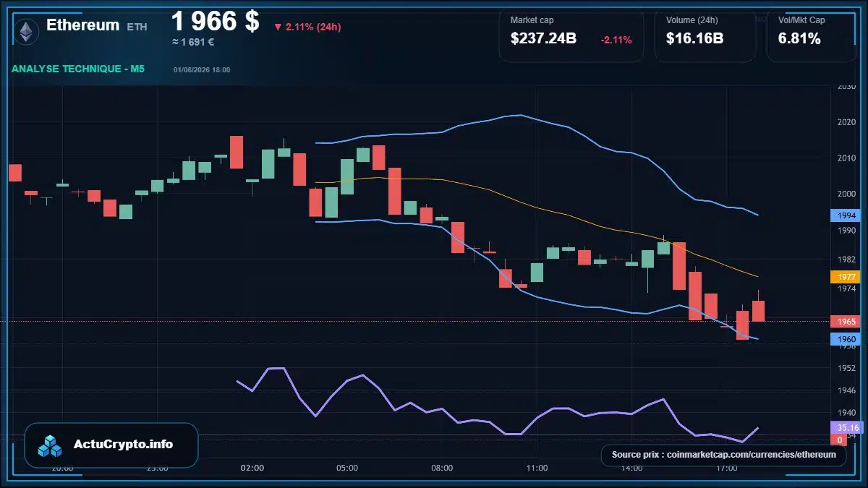Image resolution: width=868 pixels, height=488 pixels.
Task: Click the 2.11% (24h) change indicator
Action: (x=307, y=27)
